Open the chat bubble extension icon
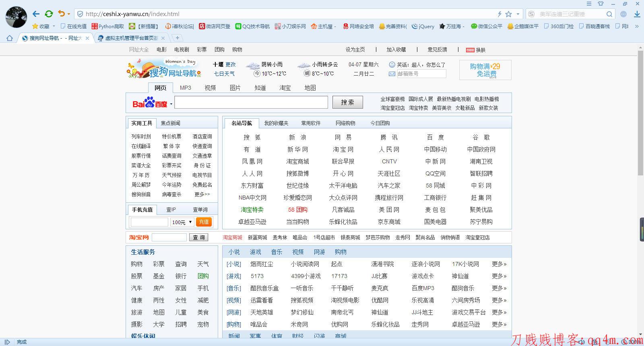The image size is (644, 346). tap(623, 14)
